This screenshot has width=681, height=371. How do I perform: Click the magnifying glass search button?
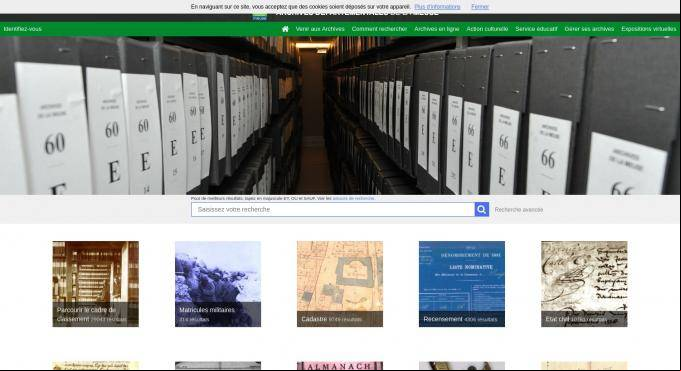[x=481, y=209]
